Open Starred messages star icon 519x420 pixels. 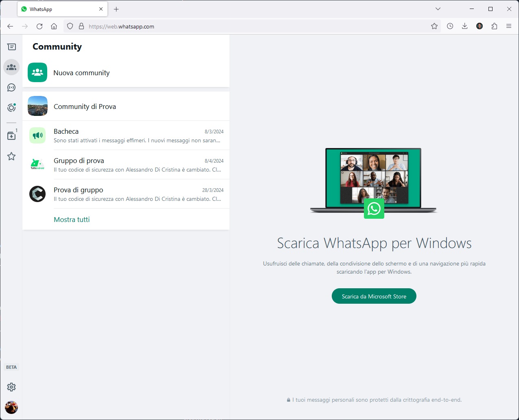[11, 156]
